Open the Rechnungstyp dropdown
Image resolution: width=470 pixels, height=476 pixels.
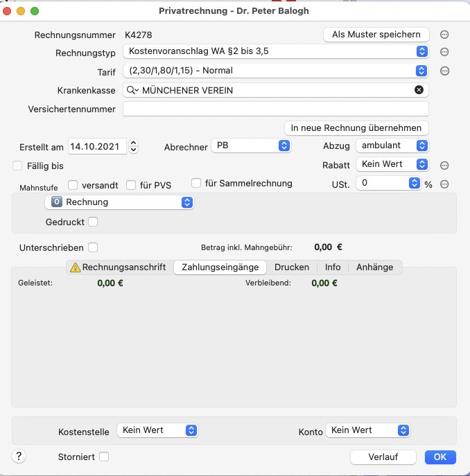pyautogui.click(x=276, y=51)
